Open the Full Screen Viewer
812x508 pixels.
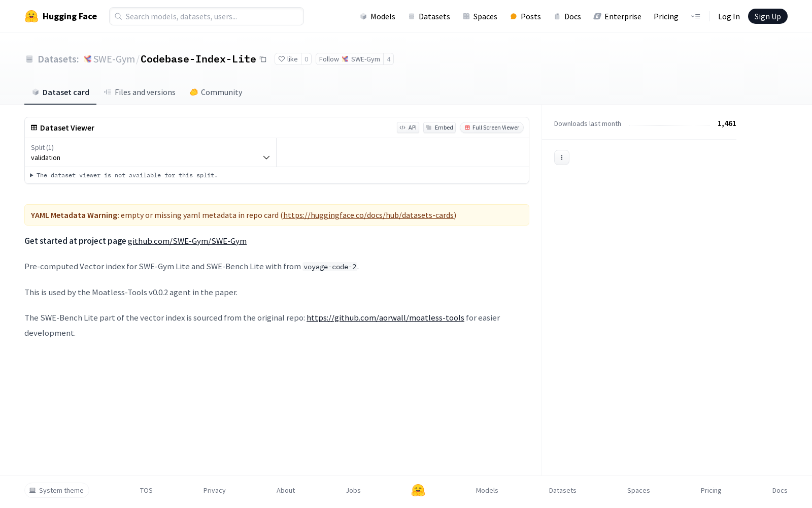pyautogui.click(x=492, y=128)
